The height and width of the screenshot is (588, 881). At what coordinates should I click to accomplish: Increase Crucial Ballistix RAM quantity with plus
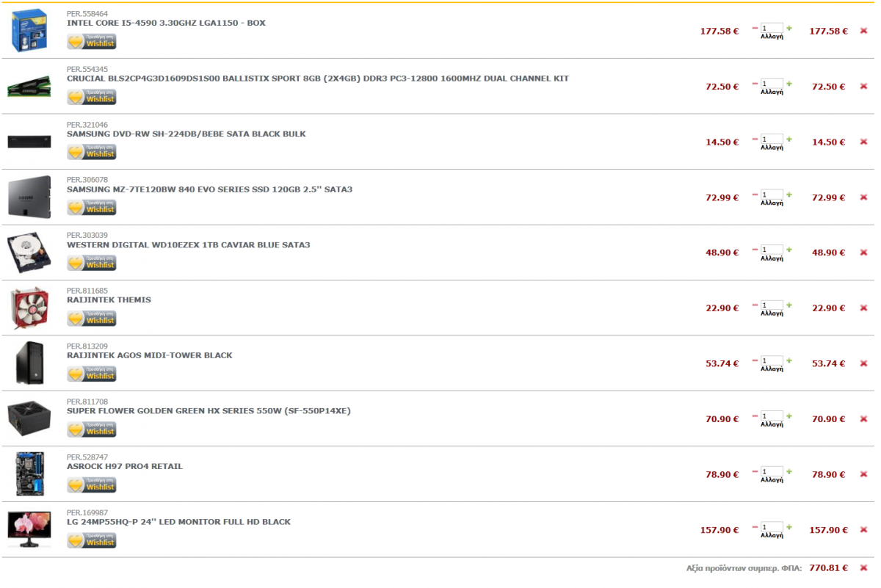[789, 84]
